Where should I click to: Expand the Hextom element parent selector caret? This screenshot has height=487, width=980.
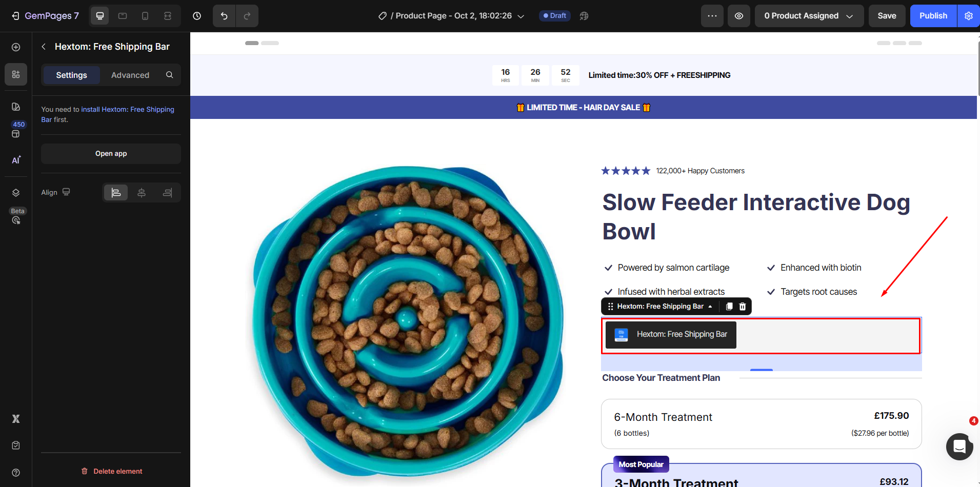click(710, 307)
